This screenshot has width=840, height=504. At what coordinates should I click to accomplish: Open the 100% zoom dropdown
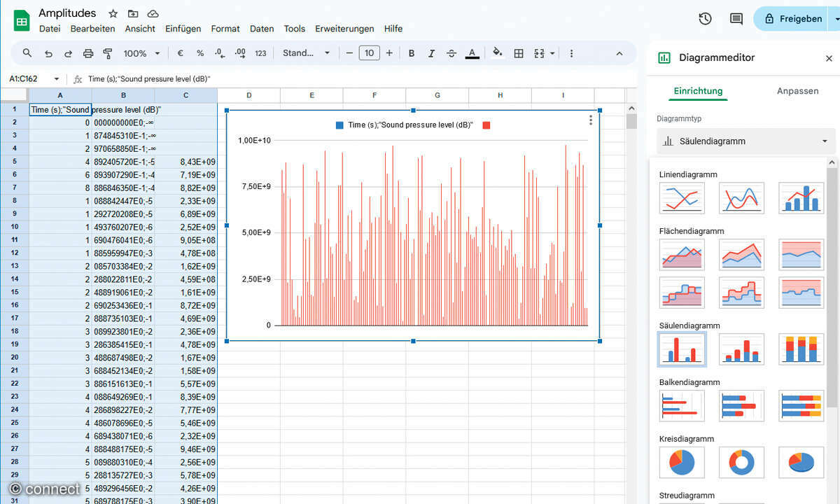click(141, 53)
